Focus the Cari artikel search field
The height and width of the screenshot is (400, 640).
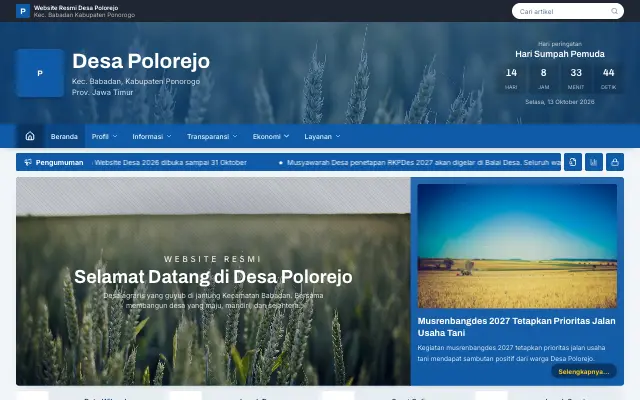point(568,11)
